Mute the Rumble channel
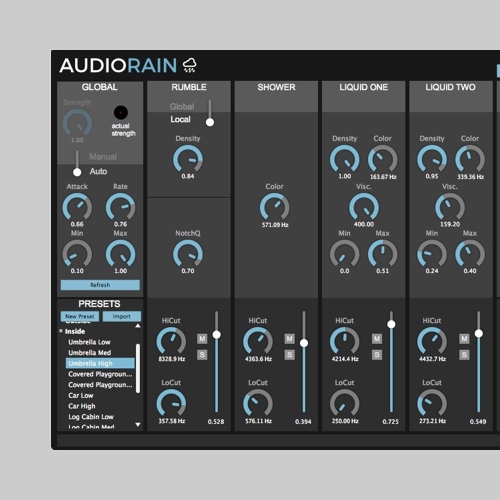 [x=202, y=339]
